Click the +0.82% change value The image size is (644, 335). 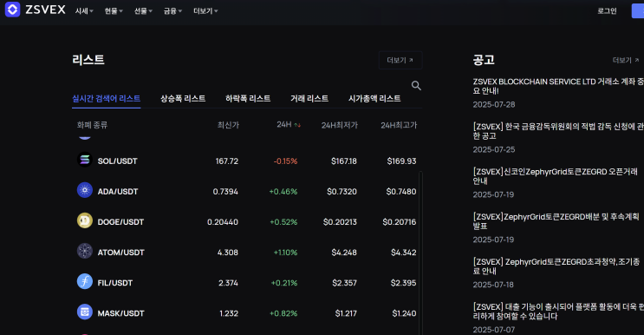tap(283, 313)
